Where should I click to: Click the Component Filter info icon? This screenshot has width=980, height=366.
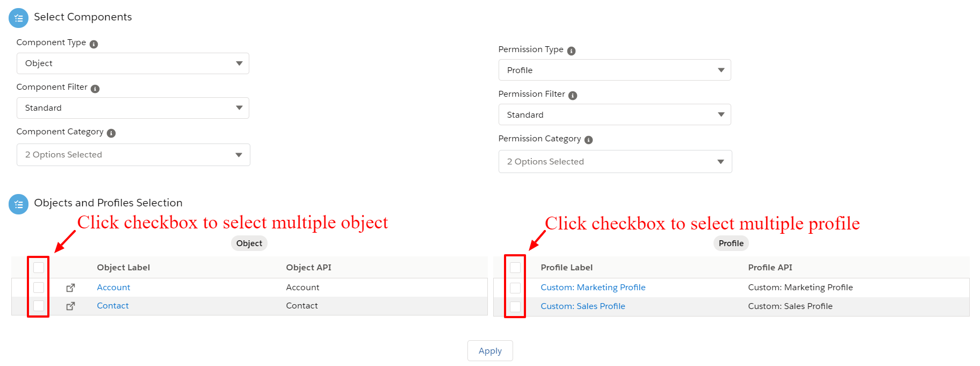point(95,89)
